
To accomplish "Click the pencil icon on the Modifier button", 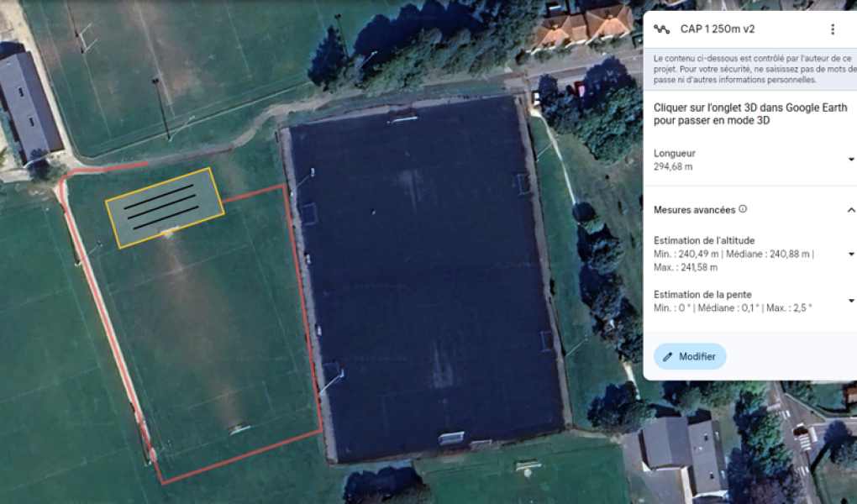I will click(x=667, y=357).
